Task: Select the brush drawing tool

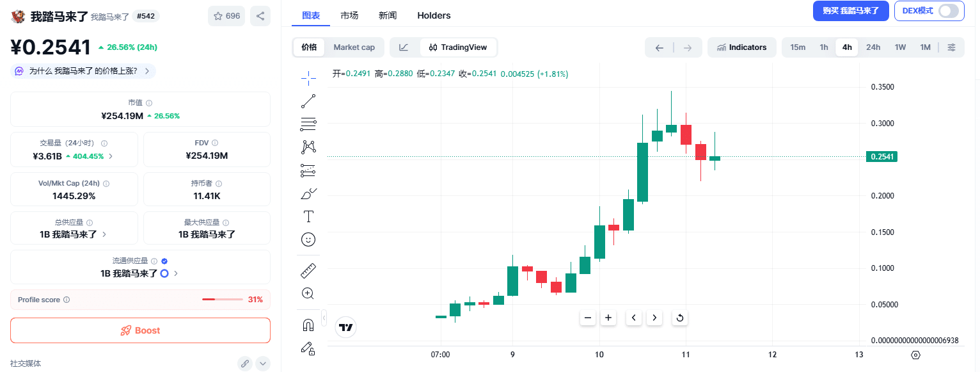Action: tap(308, 193)
